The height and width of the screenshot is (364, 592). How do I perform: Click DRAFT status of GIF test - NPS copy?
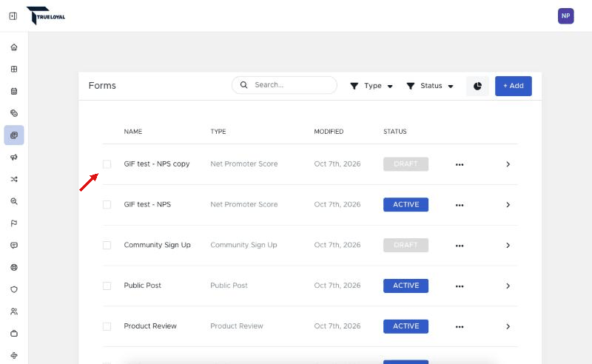click(406, 164)
